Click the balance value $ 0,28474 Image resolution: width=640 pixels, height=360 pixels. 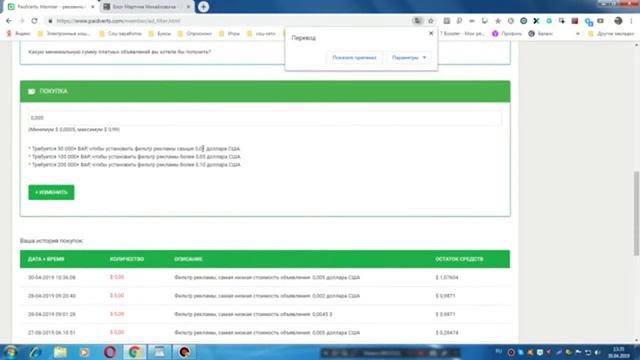447,333
